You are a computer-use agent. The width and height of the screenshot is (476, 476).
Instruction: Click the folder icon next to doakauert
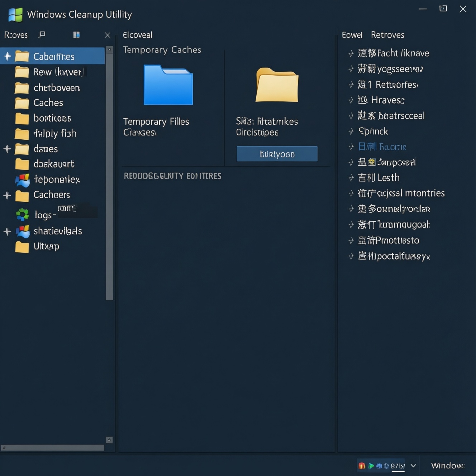(22, 164)
